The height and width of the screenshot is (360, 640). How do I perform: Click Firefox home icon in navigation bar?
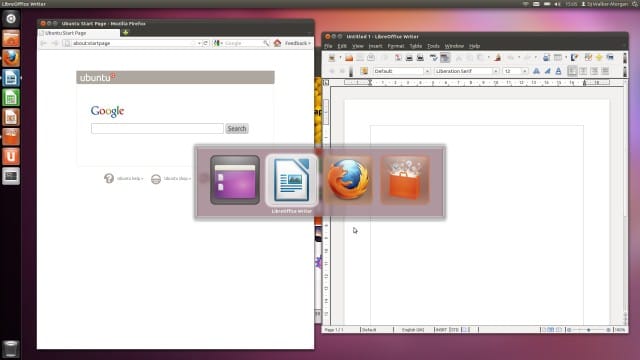click(x=277, y=43)
